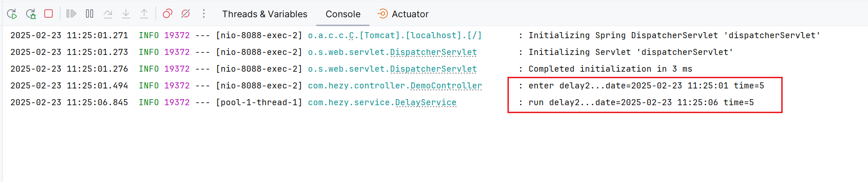Open the Actuator tab

tap(403, 14)
